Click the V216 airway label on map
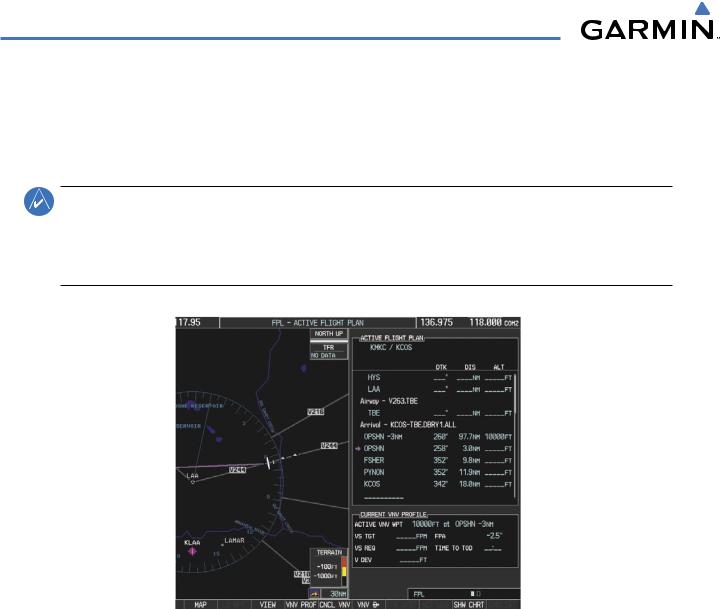The height and width of the screenshot is (609, 722). click(315, 412)
